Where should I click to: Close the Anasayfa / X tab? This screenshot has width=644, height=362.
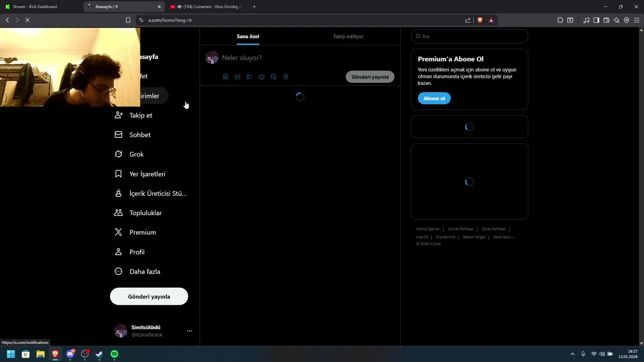[x=159, y=7]
